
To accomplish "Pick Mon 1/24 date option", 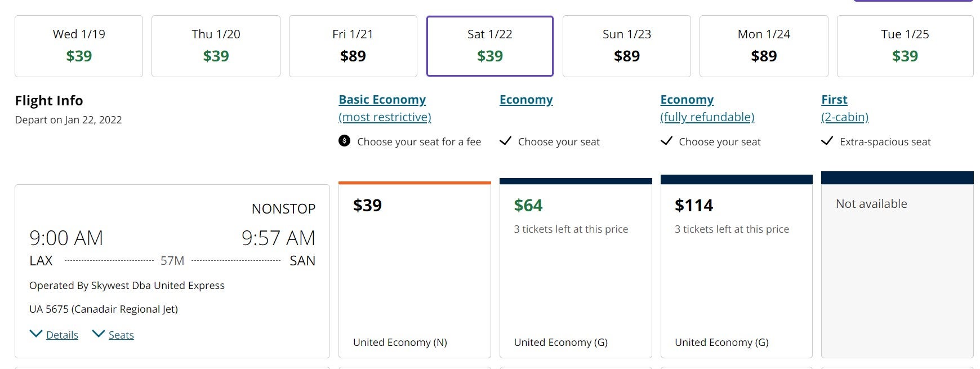I will [764, 46].
